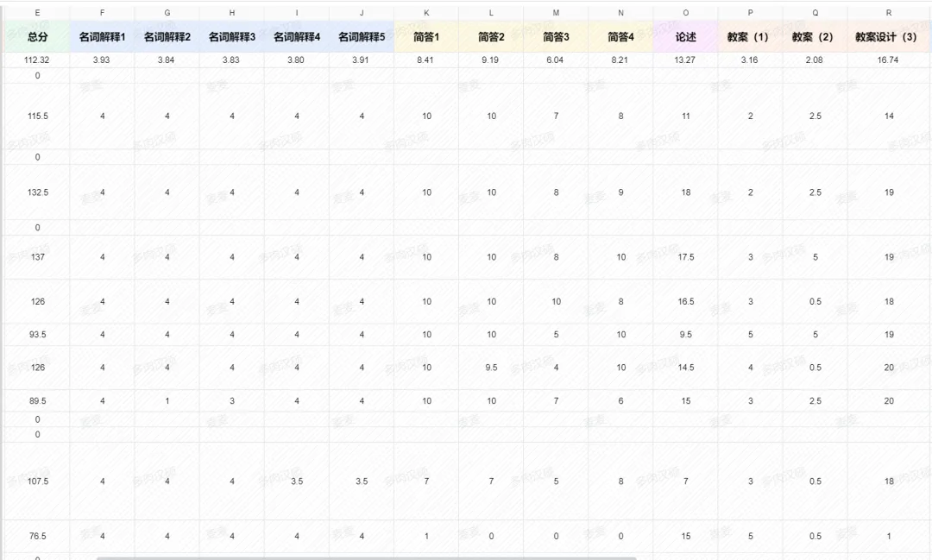Click the 论述 header cell
932x560 pixels.
(x=686, y=37)
